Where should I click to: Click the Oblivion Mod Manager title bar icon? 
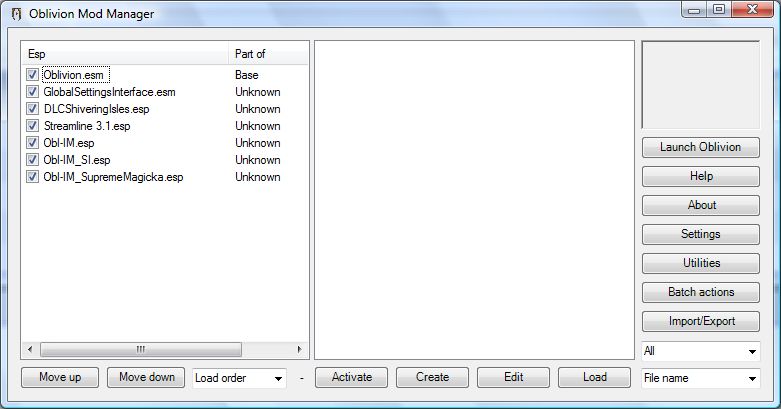[x=16, y=14]
